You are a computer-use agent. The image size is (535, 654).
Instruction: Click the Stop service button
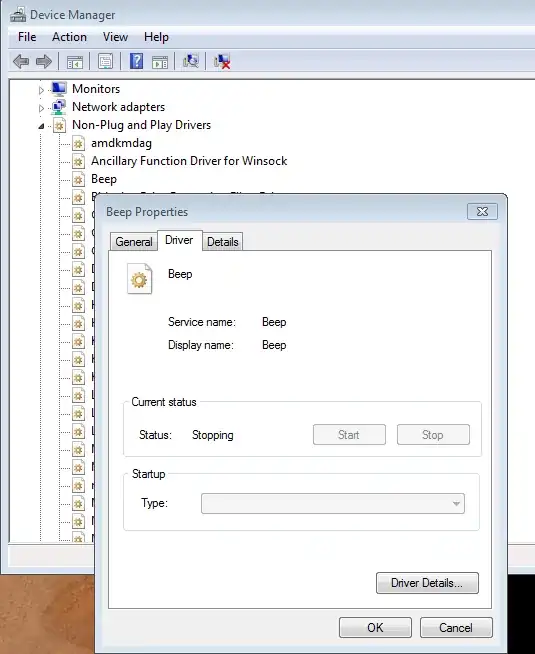tap(433, 435)
